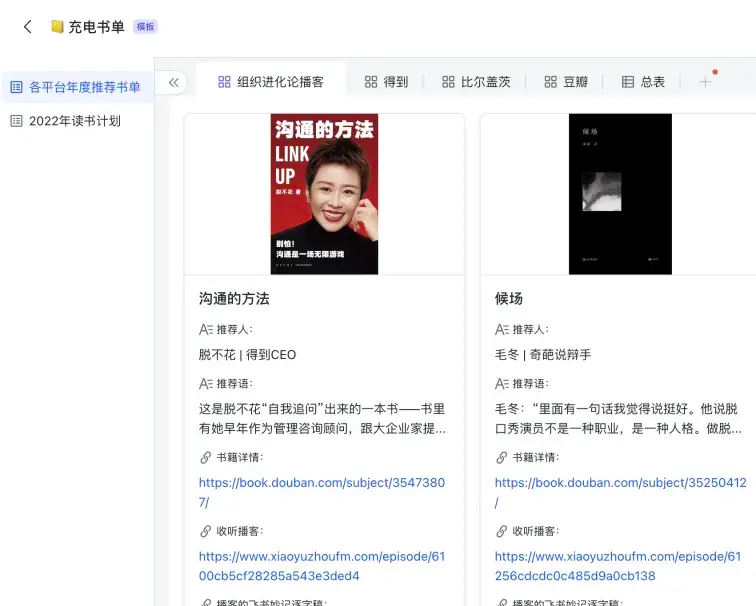Click text field icon beside 推荐人 in 候场 card
The image size is (756, 606).
coord(502,330)
